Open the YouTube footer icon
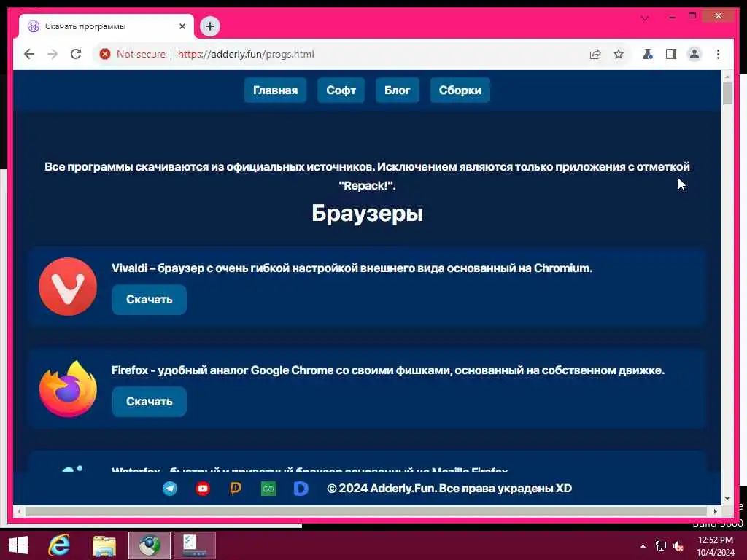The height and width of the screenshot is (560, 747). [203, 489]
